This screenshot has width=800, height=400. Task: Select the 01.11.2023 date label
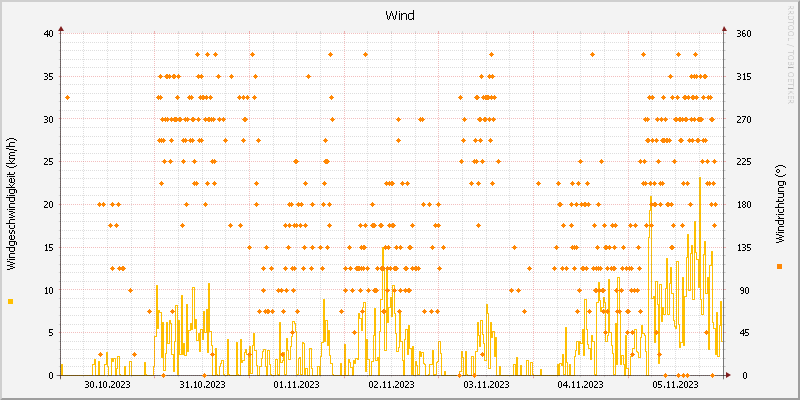297,385
